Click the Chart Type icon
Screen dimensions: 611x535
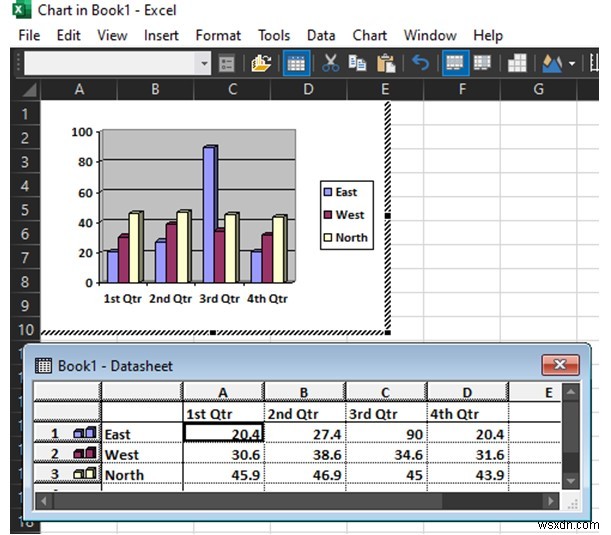coord(552,63)
